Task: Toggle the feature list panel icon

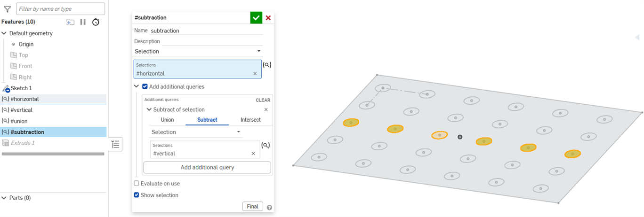Action: coord(115,145)
